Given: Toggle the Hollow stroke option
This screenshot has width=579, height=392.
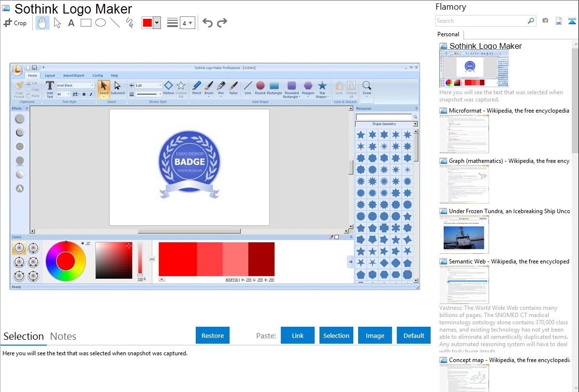Looking at the screenshot, I should (x=168, y=88).
